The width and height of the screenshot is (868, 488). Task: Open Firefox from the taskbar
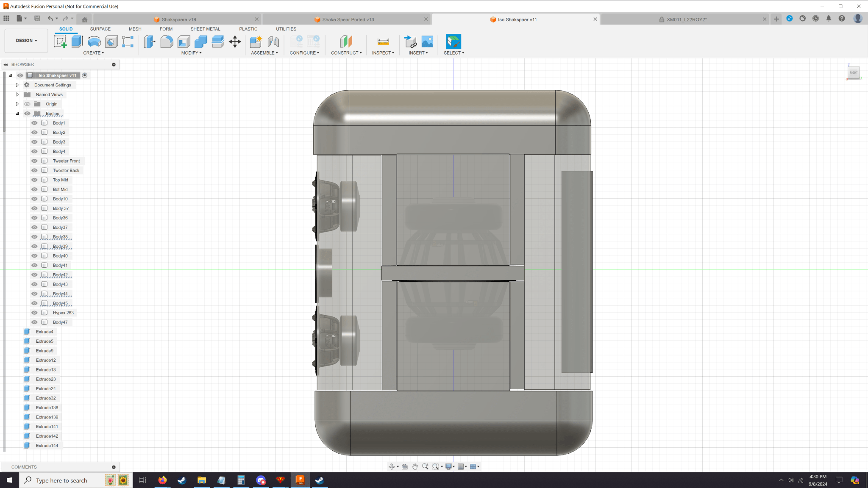(162, 480)
